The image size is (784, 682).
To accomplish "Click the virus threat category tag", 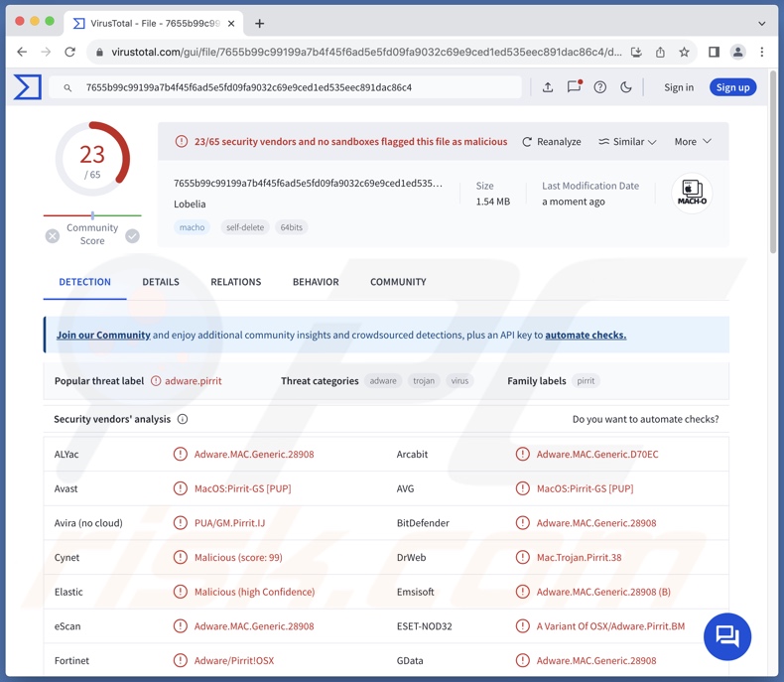I will click(460, 381).
